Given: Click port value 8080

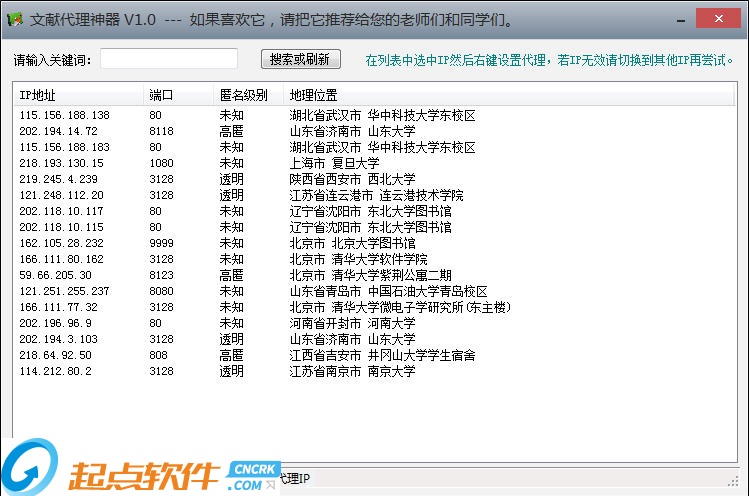Looking at the screenshot, I should click(161, 291).
